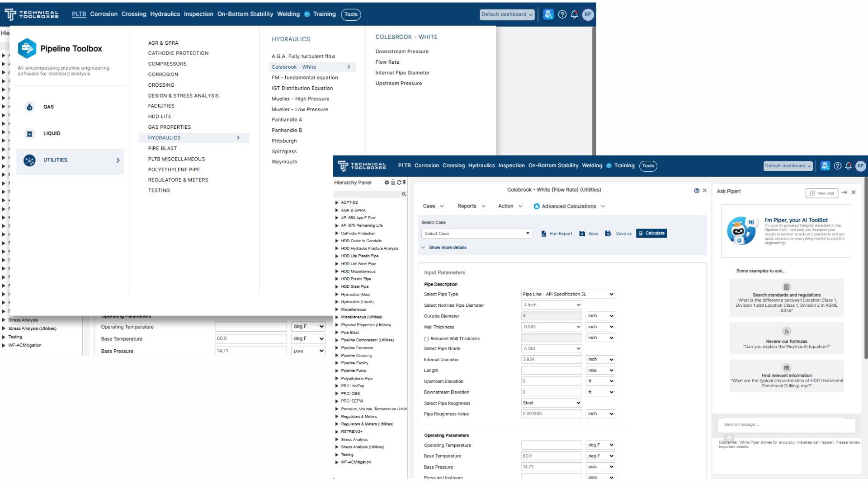Open the Default dashboard selector in lower header
The image size is (868, 488).
click(788, 166)
